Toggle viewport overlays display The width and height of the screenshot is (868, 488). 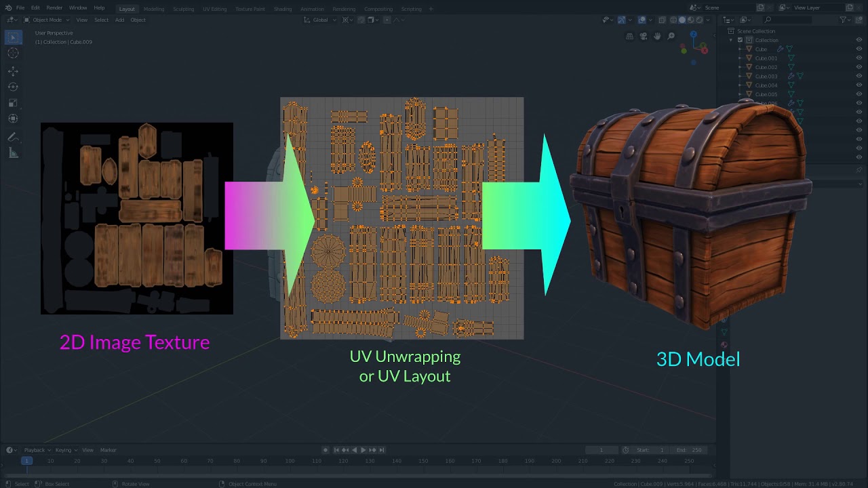point(642,20)
